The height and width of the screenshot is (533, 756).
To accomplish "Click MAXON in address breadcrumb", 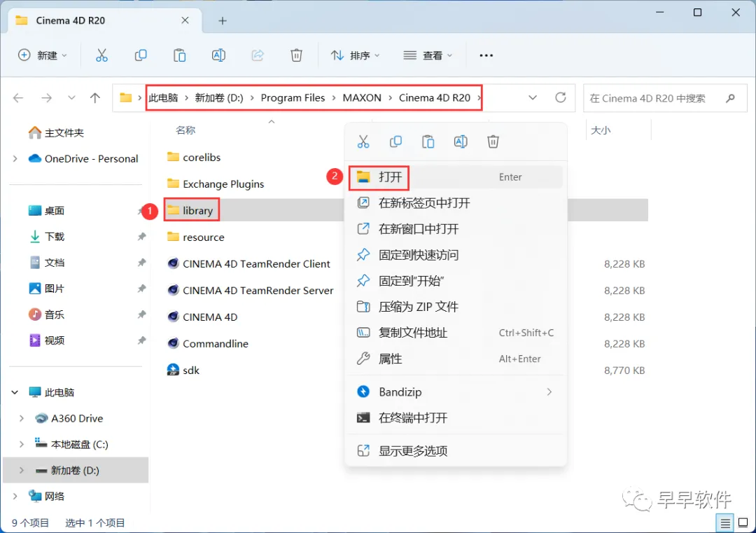I will pyautogui.click(x=362, y=98).
